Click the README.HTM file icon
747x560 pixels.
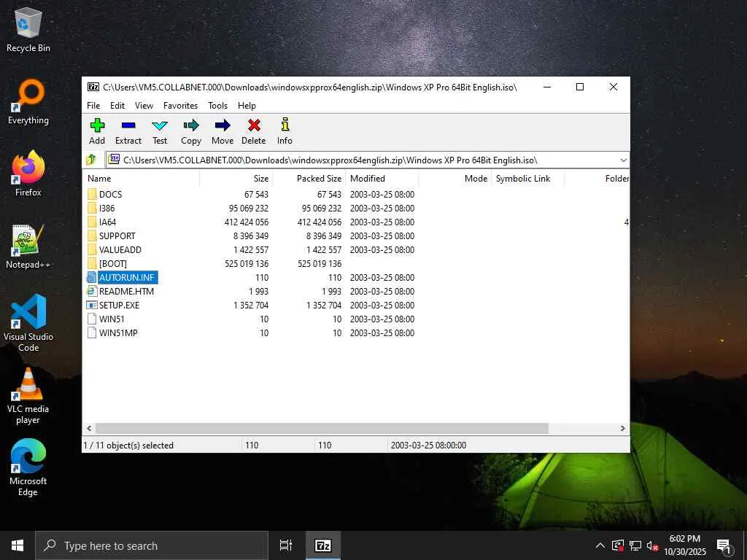coord(92,291)
